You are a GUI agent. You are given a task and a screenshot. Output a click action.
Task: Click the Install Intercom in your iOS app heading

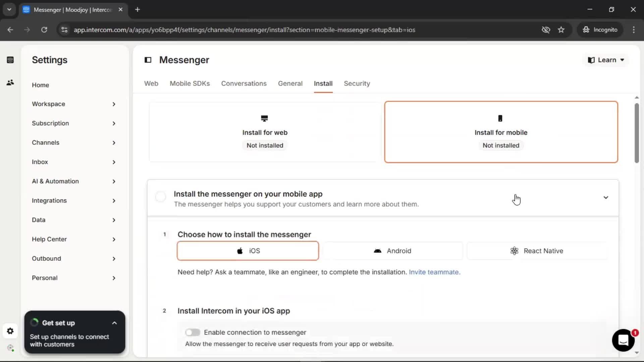(234, 311)
